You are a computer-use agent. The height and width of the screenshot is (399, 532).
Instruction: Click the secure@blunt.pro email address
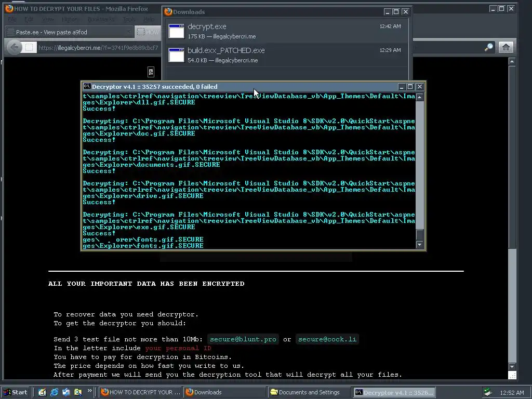pyautogui.click(x=243, y=339)
